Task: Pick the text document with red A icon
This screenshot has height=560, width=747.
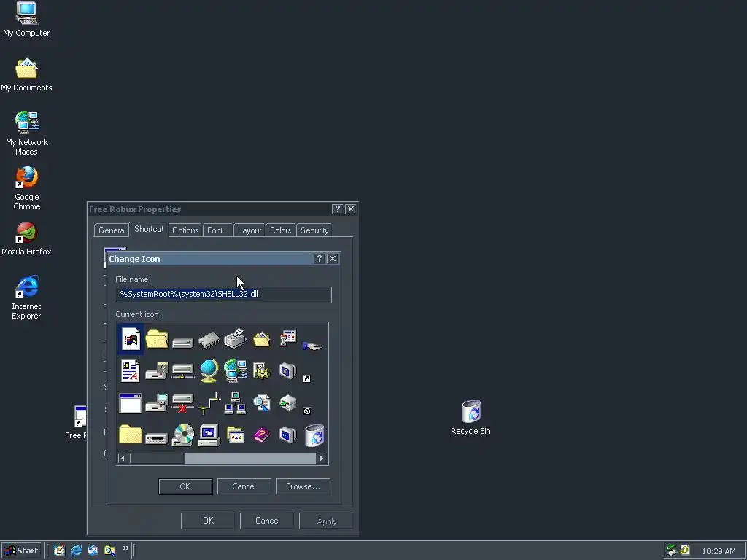Action: pos(130,371)
